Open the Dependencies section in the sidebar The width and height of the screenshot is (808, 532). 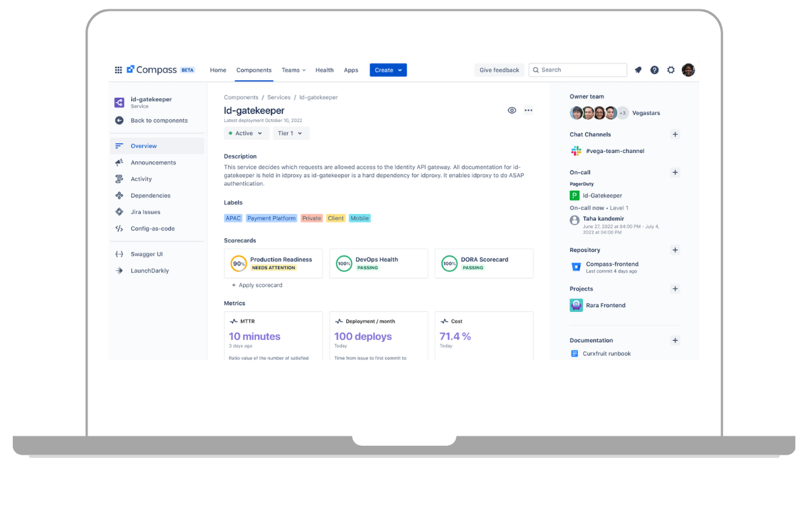(x=149, y=195)
